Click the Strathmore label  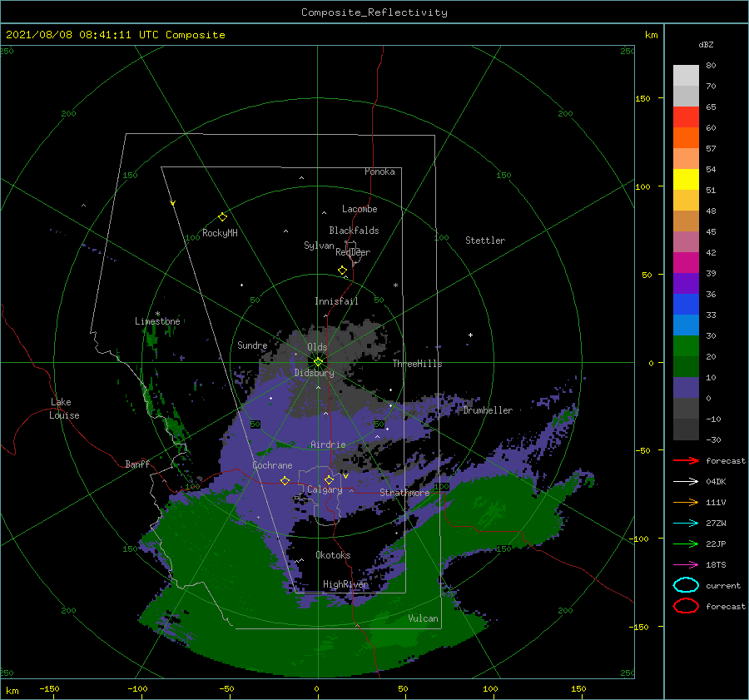coord(404,492)
